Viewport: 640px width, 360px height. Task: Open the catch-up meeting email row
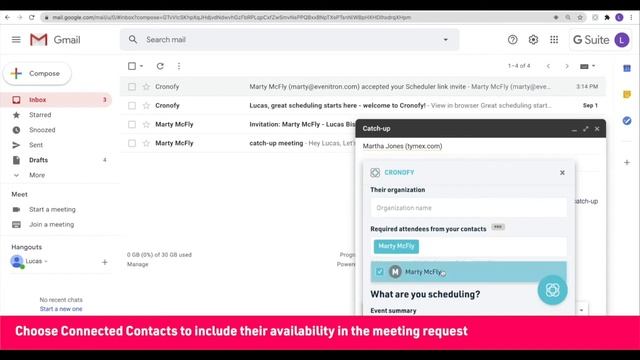pyautogui.click(x=238, y=143)
